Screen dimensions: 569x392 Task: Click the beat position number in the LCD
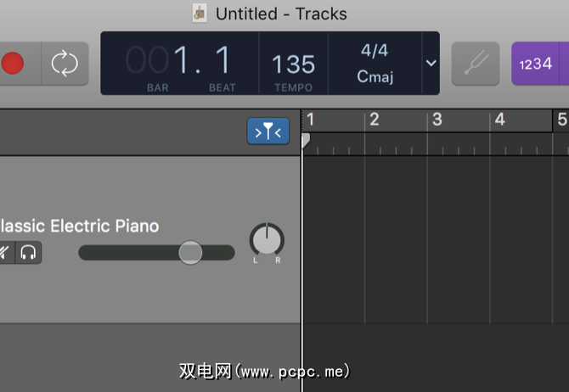[223, 61]
